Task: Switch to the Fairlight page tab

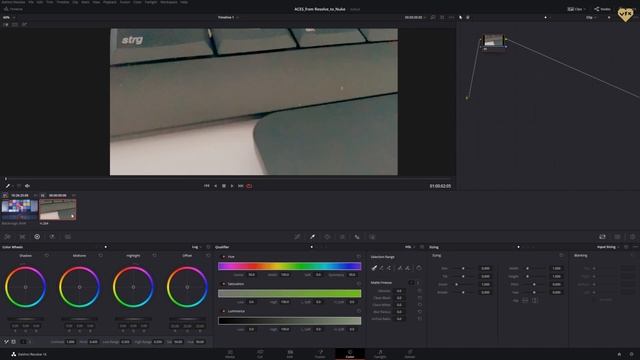Action: 380,354
